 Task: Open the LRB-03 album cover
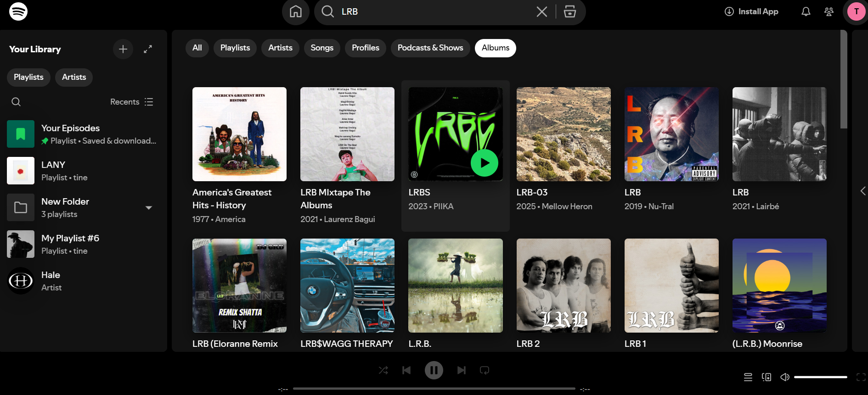pos(564,134)
